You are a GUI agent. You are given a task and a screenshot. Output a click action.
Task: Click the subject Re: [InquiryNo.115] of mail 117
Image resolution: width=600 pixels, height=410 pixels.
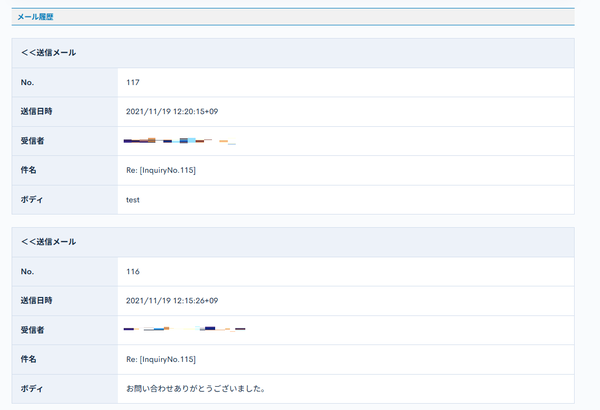[x=161, y=170]
